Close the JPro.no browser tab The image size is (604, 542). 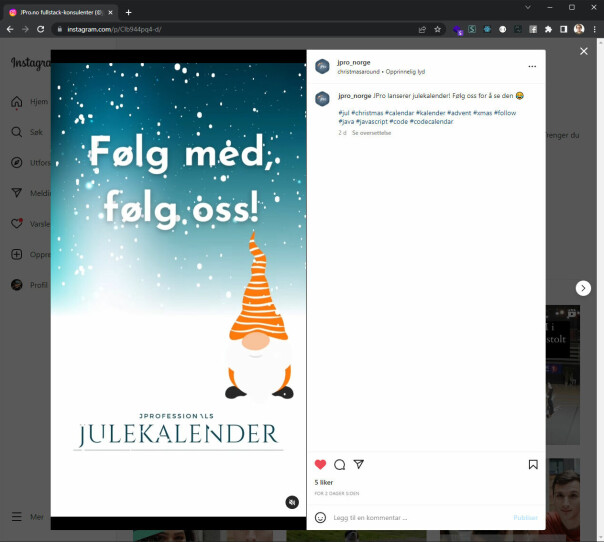pos(110,12)
